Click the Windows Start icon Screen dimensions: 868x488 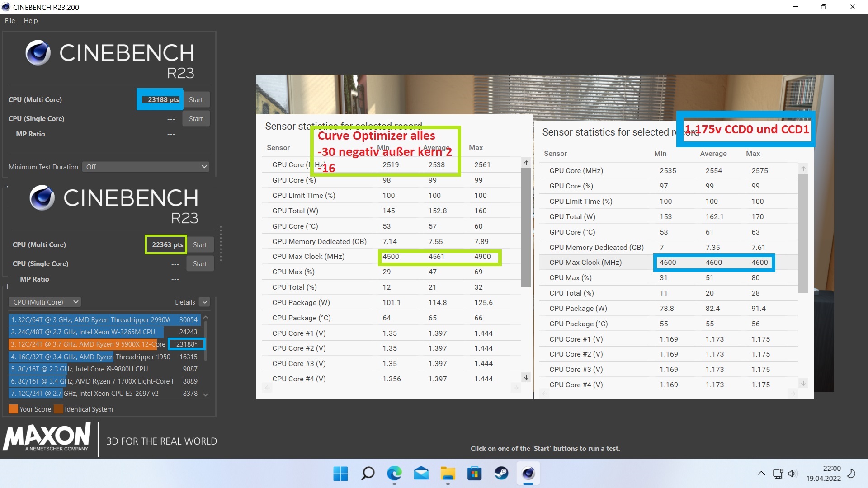[340, 473]
